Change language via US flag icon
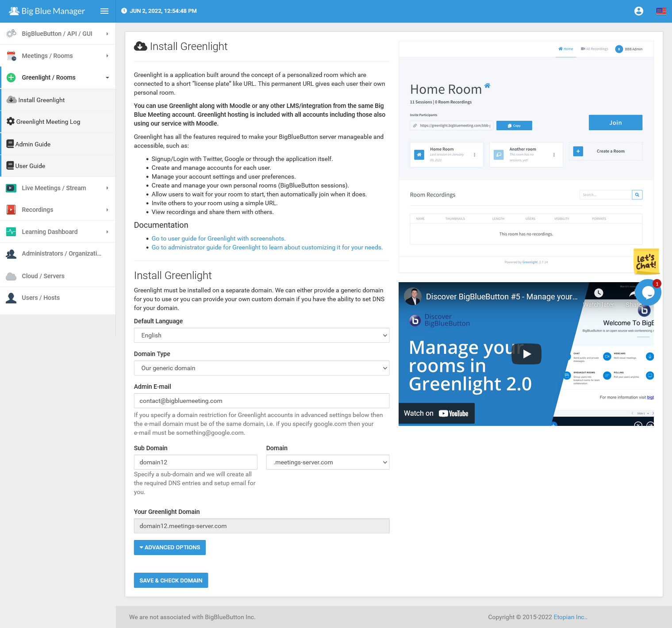This screenshot has width=672, height=628. [x=661, y=11]
